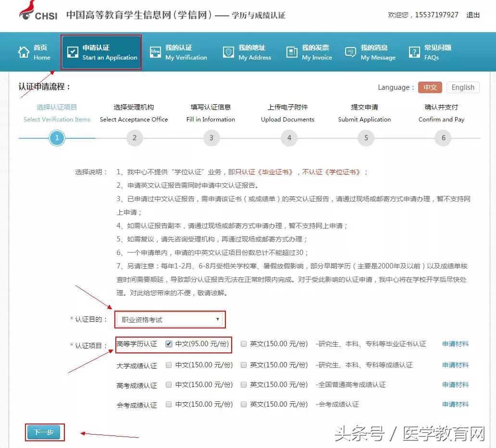
Task: Click the 下一步 button
Action: pos(44,432)
